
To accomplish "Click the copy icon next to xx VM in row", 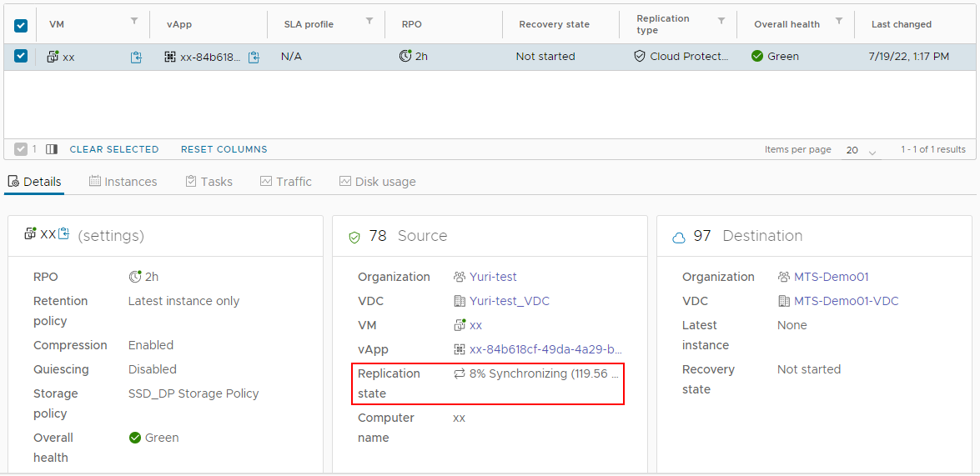I will pos(136,57).
